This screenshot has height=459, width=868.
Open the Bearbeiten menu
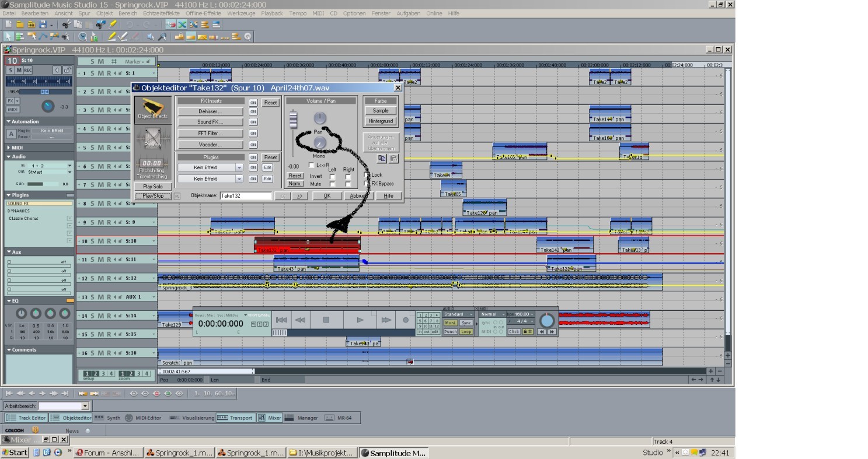(35, 13)
